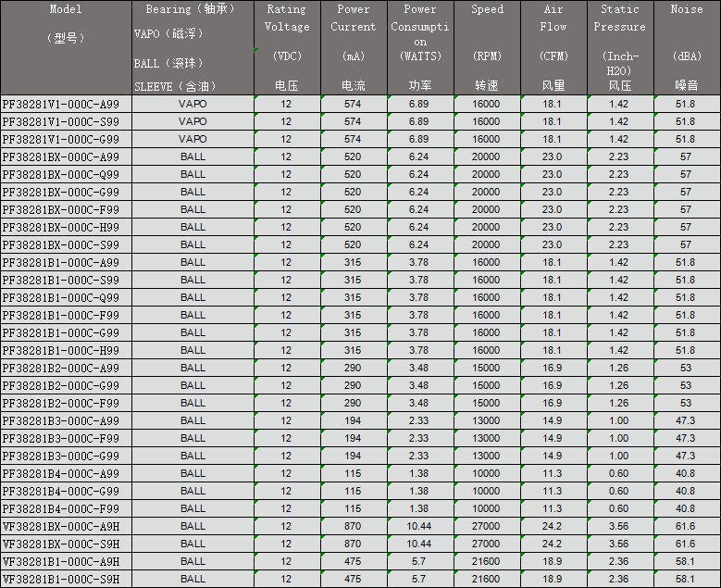Screen dimensions: 721x588
Task: Click the speed value for PF38281BX-000C-A99
Action: tap(486, 156)
